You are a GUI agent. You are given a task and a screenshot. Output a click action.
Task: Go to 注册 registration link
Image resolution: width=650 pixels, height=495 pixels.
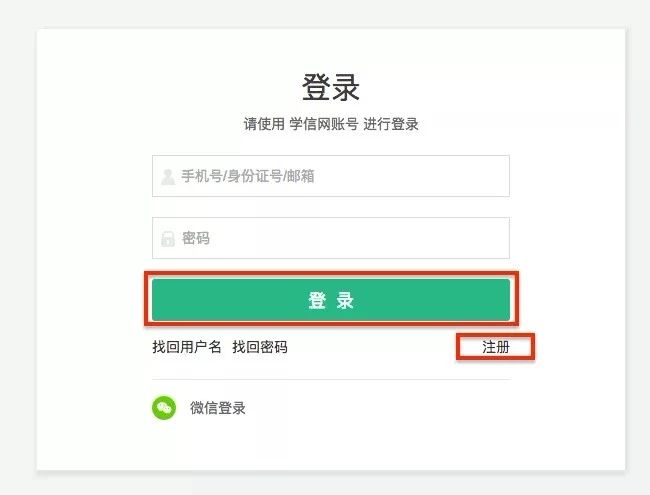496,347
